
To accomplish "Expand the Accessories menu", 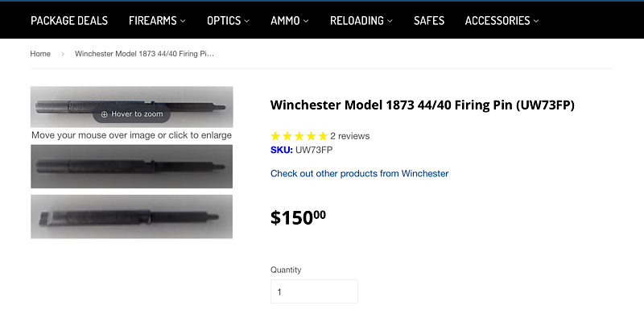I will (x=502, y=20).
